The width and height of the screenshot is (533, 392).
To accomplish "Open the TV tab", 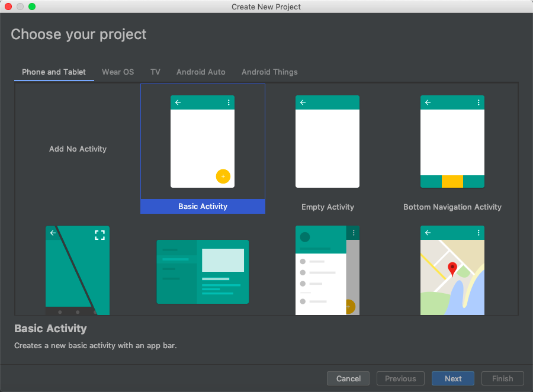I will point(155,72).
